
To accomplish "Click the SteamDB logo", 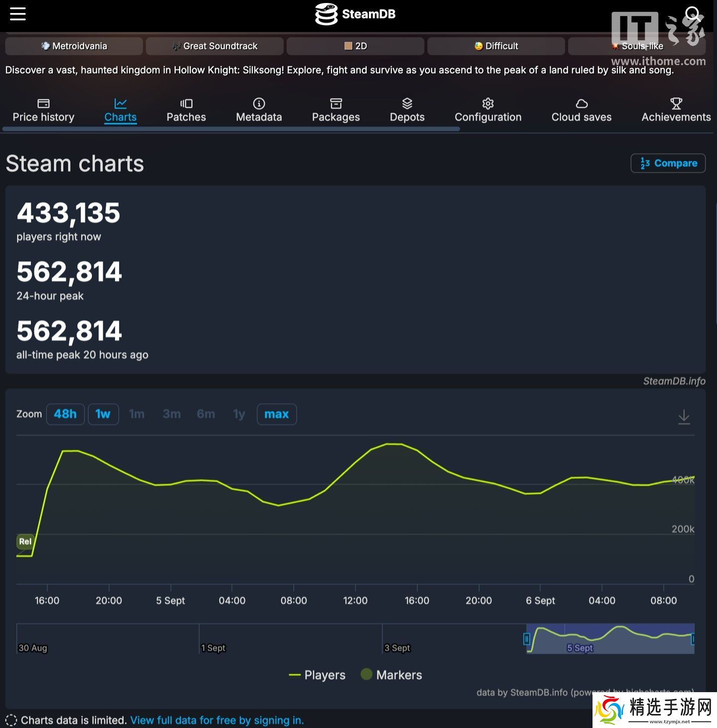I will tap(356, 14).
